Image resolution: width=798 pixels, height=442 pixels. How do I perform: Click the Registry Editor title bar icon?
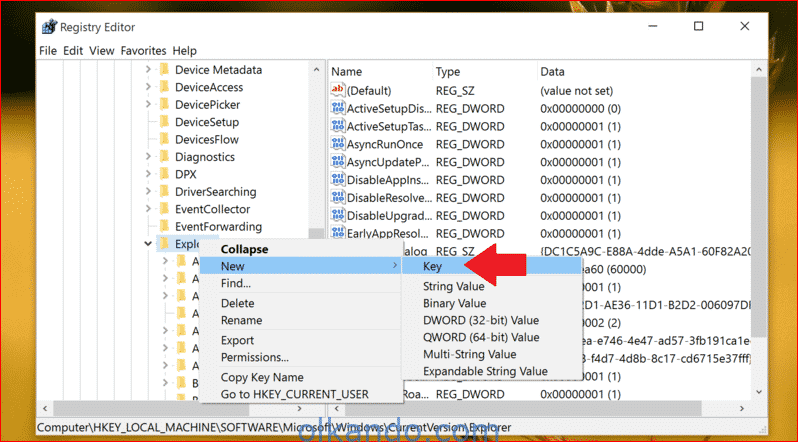coord(49,26)
